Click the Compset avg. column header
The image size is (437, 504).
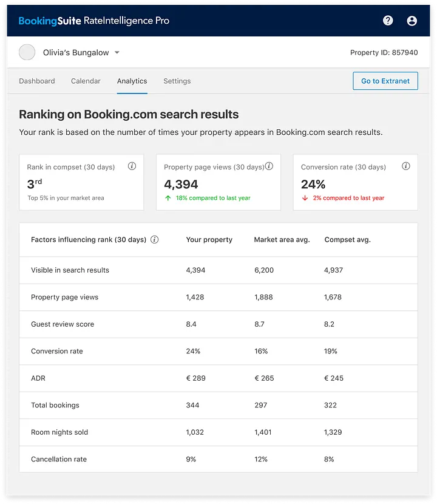[347, 240]
